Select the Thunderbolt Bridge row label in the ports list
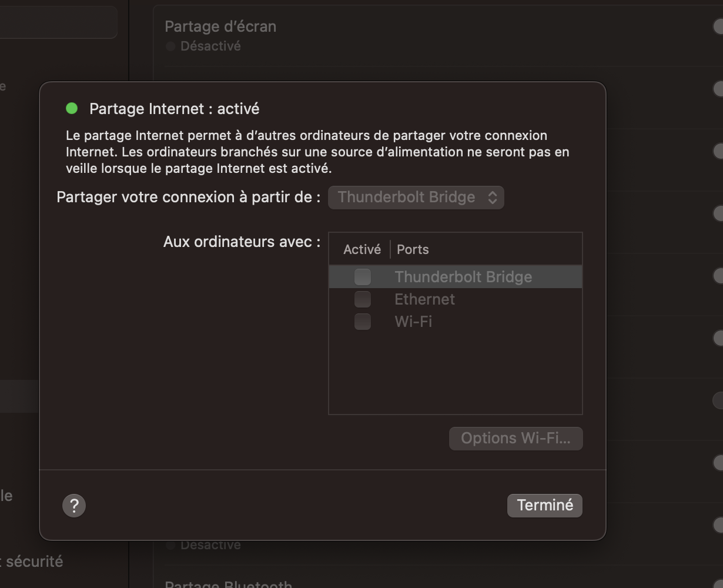The height and width of the screenshot is (588, 723). [x=463, y=277]
